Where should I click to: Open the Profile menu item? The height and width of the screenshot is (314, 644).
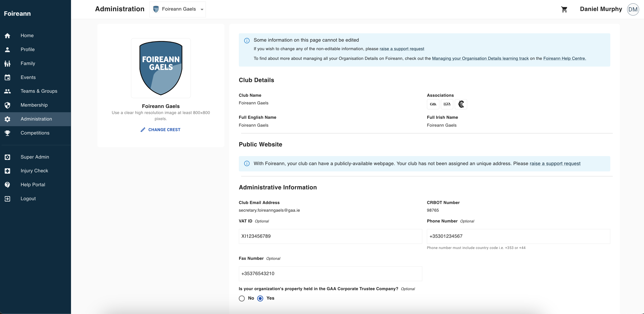click(36, 49)
